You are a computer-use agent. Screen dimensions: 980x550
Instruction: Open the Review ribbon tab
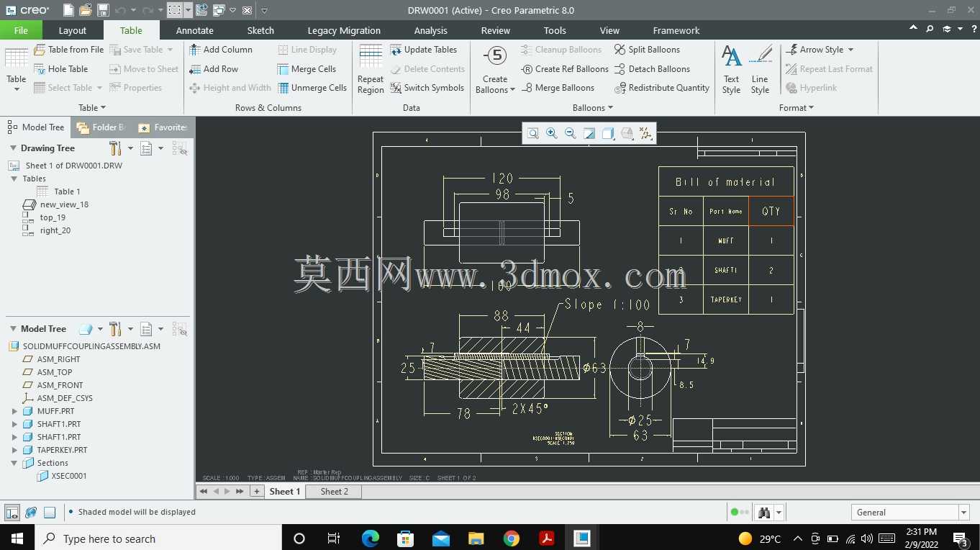point(496,30)
